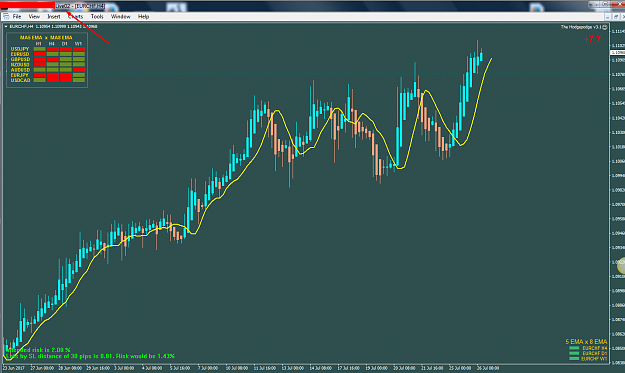Click the EURCHF W1 legend label
Image resolution: width=625 pixels, height=373 pixels.
point(594,359)
